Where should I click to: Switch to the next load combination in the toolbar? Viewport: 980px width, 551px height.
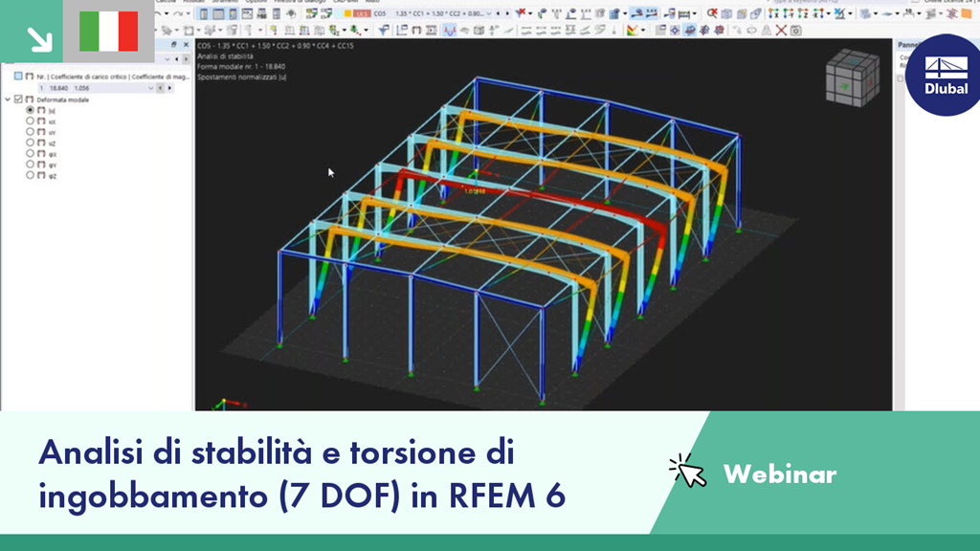[x=507, y=13]
